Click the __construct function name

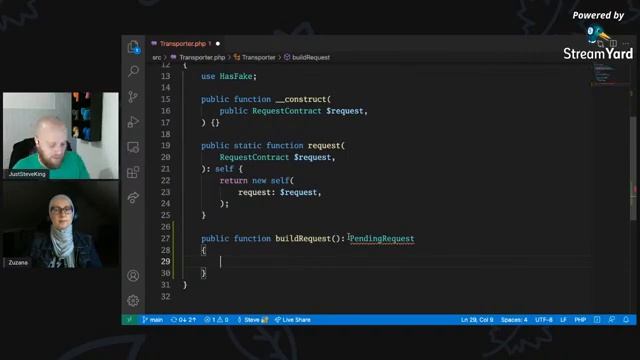pos(301,99)
